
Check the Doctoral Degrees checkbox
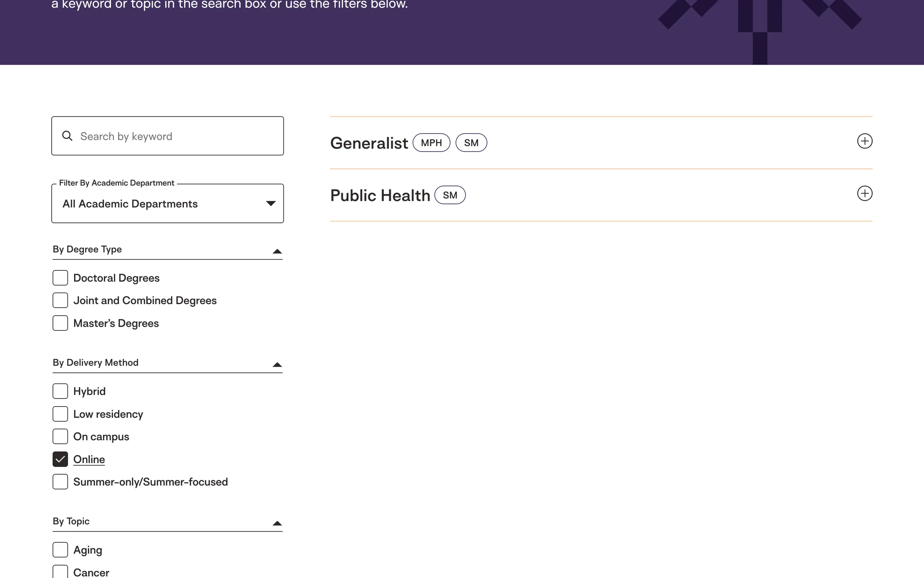pyautogui.click(x=60, y=278)
